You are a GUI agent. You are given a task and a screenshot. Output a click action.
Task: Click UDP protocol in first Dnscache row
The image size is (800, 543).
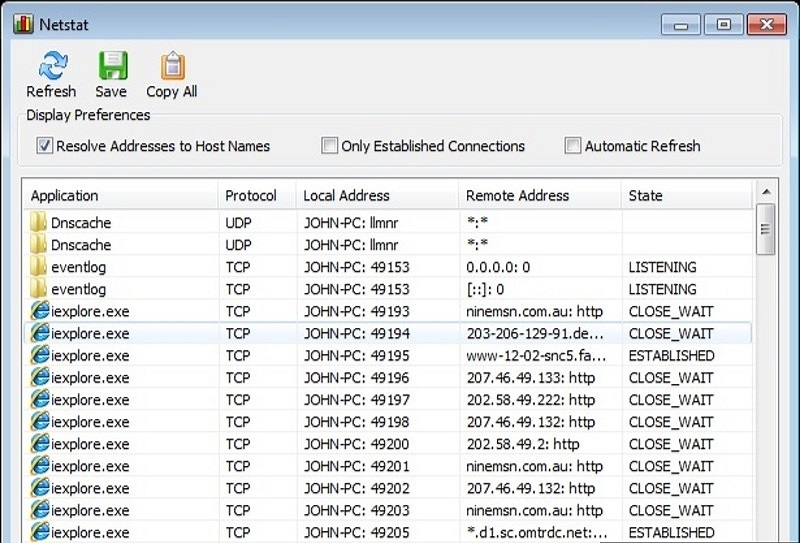pyautogui.click(x=238, y=223)
